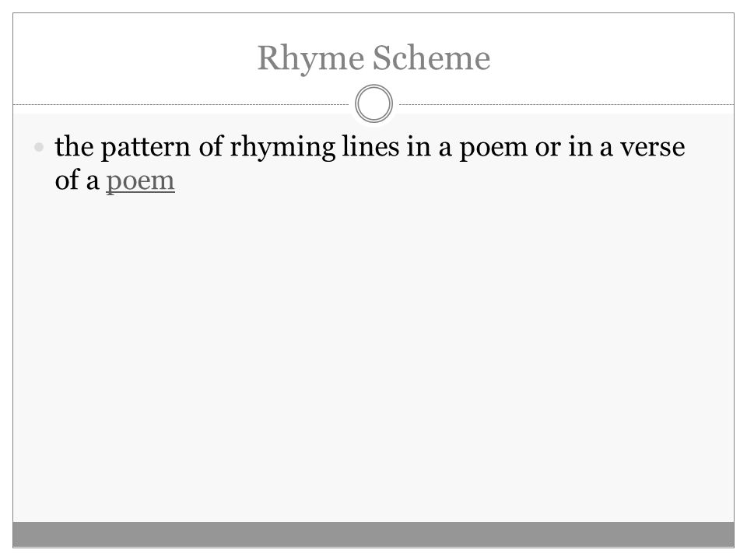Click the dark gray footer bar

click(373, 534)
